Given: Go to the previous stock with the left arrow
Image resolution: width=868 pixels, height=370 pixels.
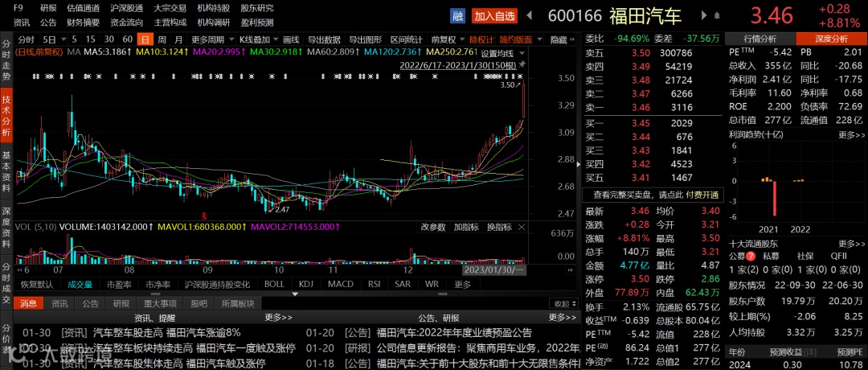Looking at the screenshot, I should [529, 15].
